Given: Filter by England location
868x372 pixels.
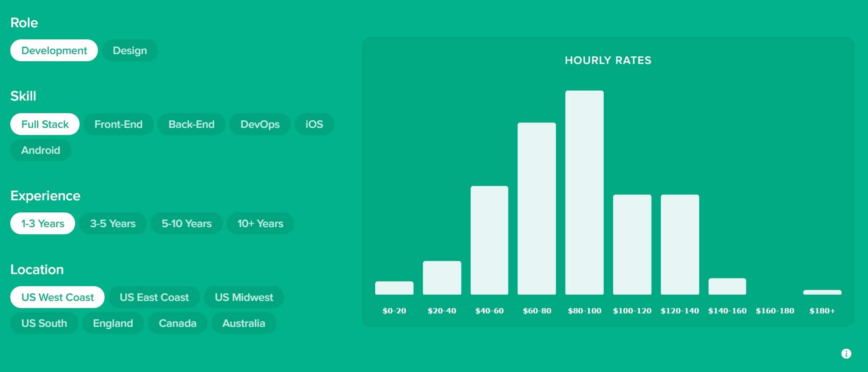Looking at the screenshot, I should [x=113, y=323].
